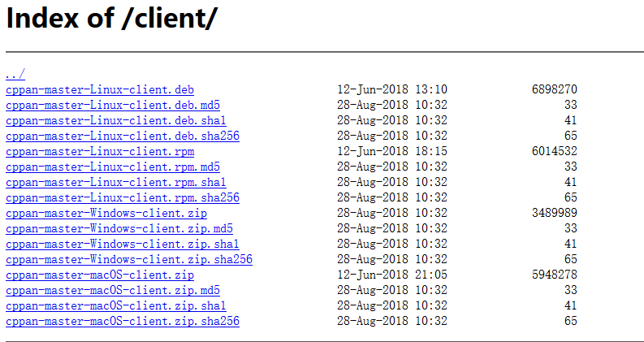Download cppan-master-macOS-client.zip archive

(99, 275)
